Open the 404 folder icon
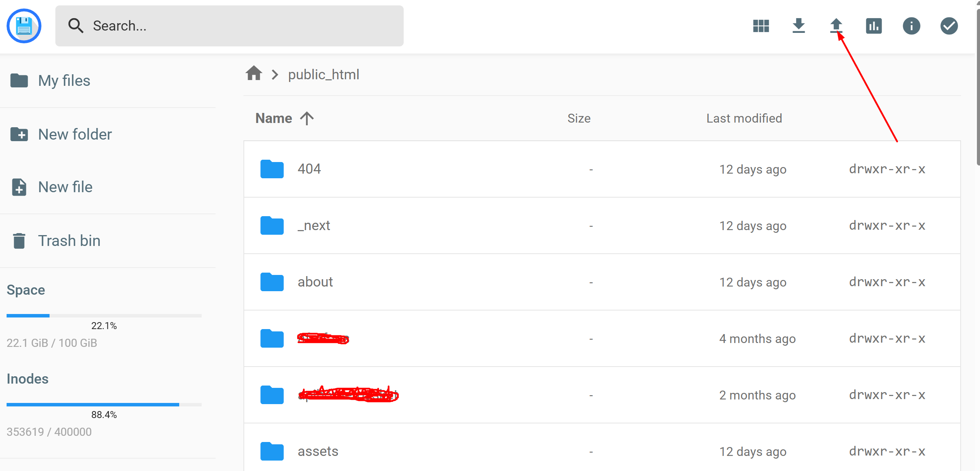 [x=272, y=169]
